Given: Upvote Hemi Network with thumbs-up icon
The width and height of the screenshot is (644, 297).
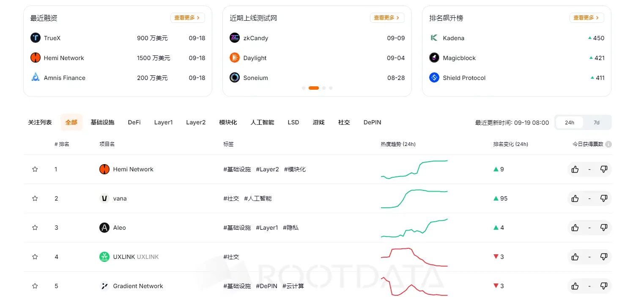Looking at the screenshot, I should (x=575, y=169).
